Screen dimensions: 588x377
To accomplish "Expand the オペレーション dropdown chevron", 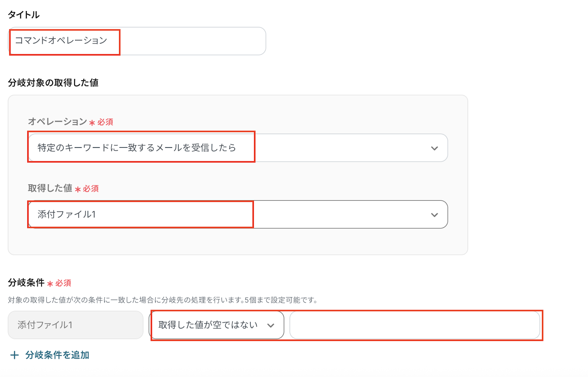I will (x=434, y=148).
